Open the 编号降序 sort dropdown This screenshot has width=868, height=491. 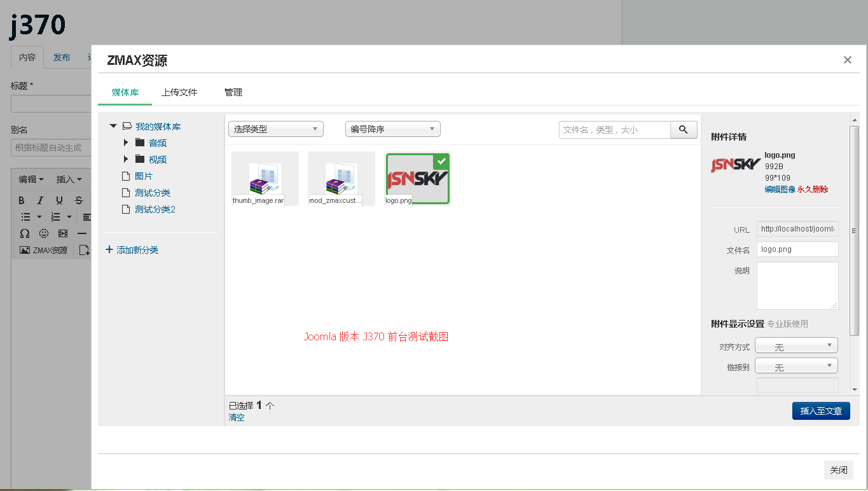[393, 129]
